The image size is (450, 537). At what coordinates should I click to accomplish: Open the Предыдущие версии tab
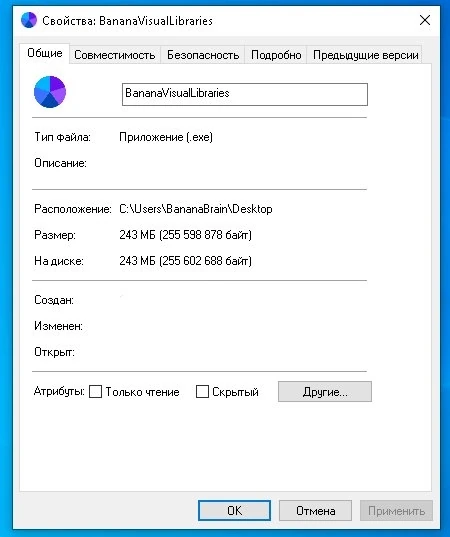(365, 55)
